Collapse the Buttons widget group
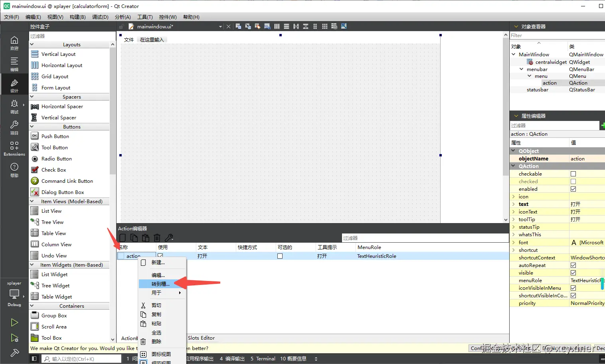The width and height of the screenshot is (605, 364). pos(32,127)
